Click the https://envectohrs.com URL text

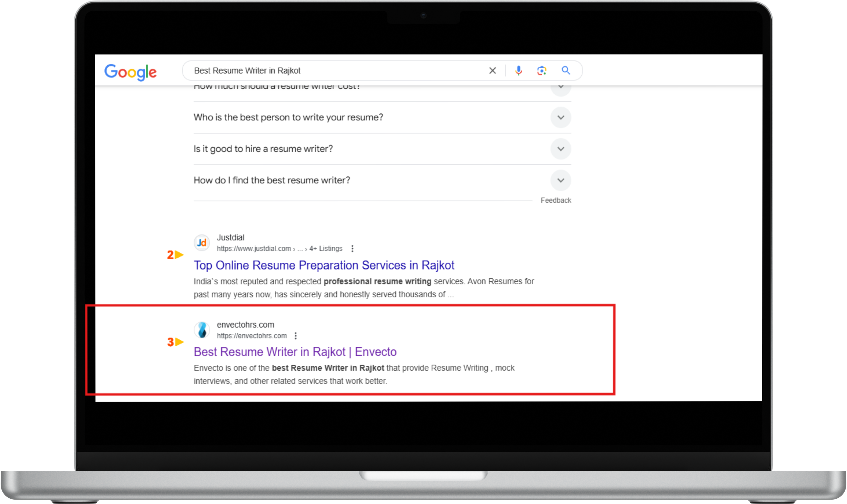coord(252,336)
